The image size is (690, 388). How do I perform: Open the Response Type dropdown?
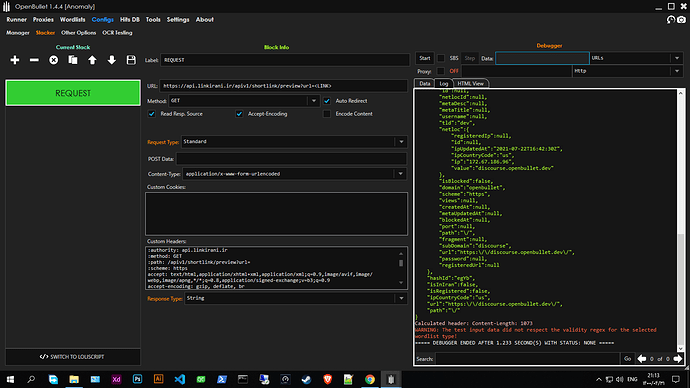[x=295, y=298]
